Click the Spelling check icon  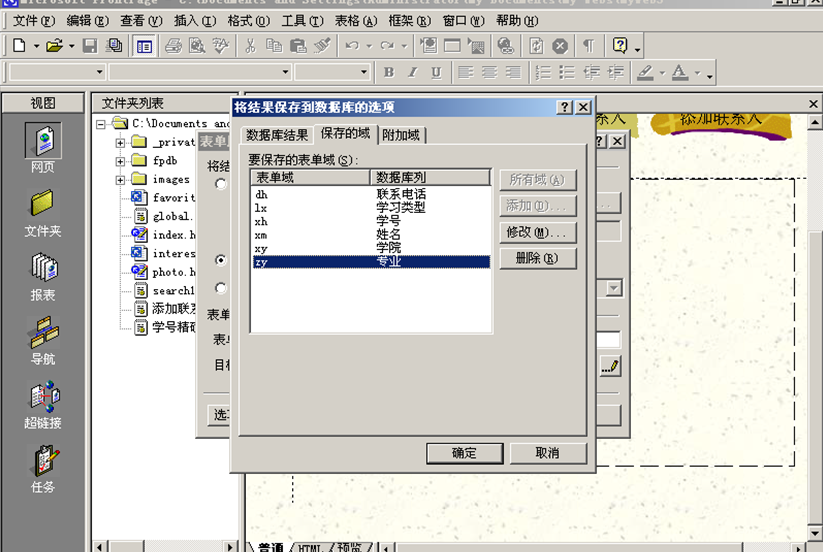pyautogui.click(x=221, y=46)
